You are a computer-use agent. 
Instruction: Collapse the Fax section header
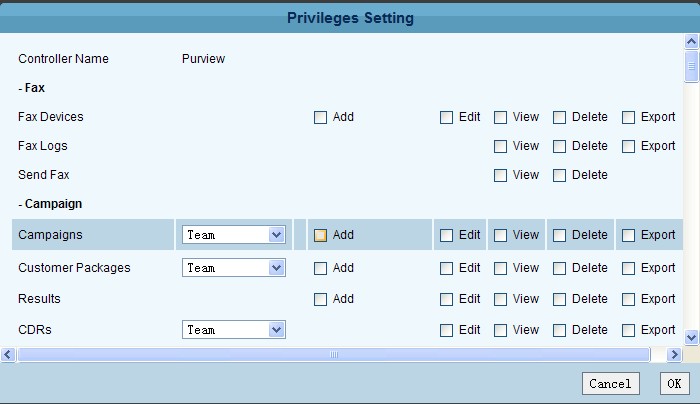tap(31, 88)
